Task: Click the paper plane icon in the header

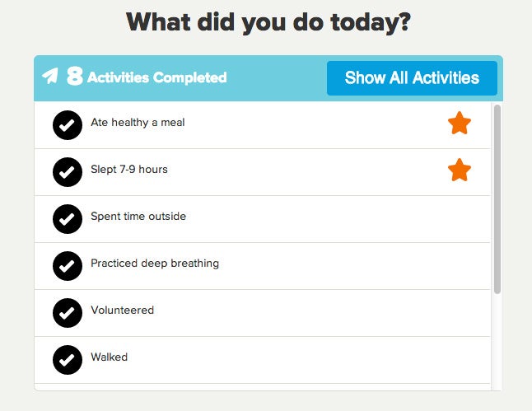Action: (x=50, y=75)
